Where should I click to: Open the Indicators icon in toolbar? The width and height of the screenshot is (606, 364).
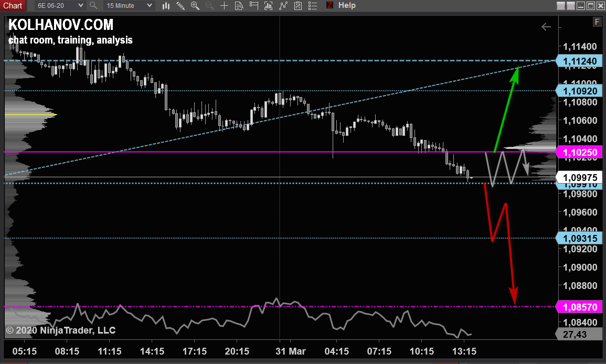point(269,6)
